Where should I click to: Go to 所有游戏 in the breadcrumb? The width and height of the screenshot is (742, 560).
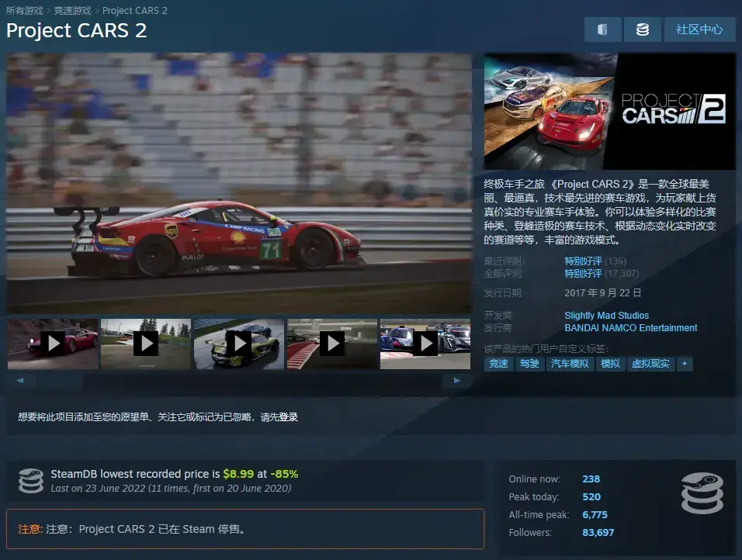click(x=24, y=11)
